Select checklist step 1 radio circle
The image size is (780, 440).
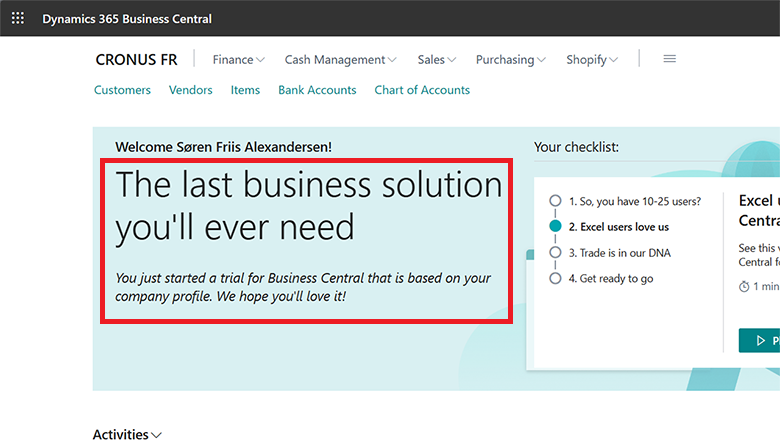[555, 201]
